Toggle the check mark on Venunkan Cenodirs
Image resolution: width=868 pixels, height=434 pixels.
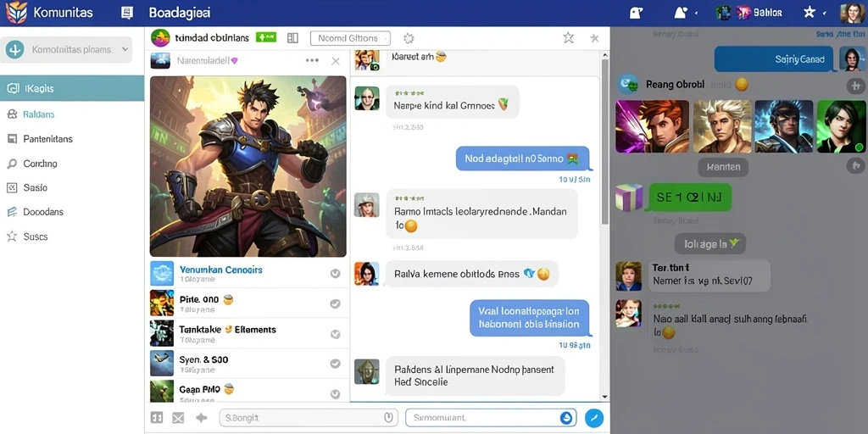pos(335,274)
